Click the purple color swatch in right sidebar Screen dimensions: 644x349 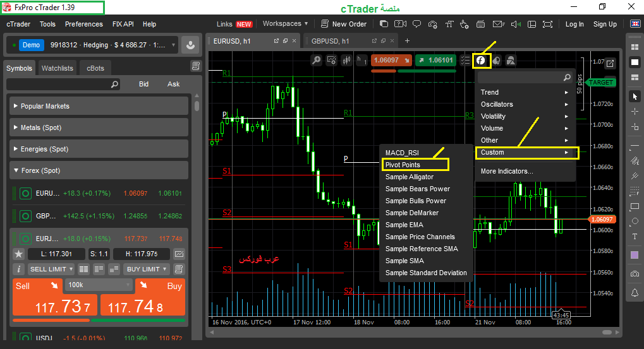[x=635, y=255]
